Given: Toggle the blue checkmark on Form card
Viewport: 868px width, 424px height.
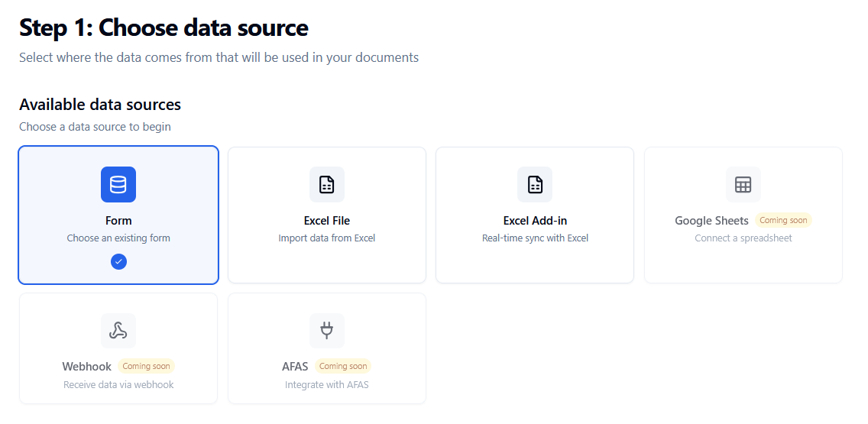Looking at the screenshot, I should [118, 261].
